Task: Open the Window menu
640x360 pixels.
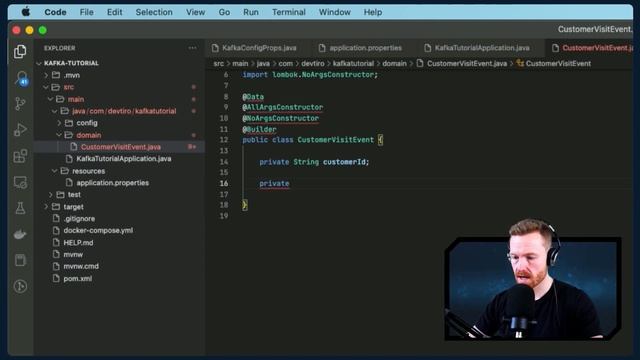Action: [335, 12]
